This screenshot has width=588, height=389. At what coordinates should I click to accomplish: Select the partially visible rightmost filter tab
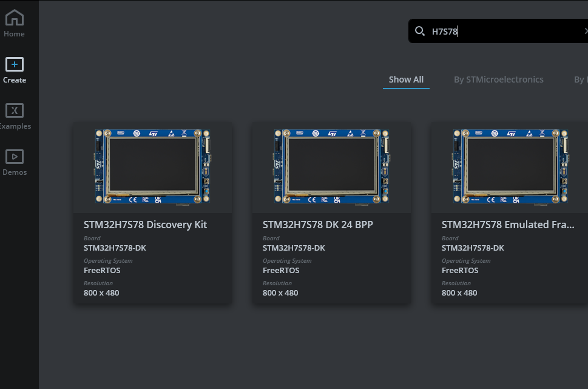[x=580, y=79]
